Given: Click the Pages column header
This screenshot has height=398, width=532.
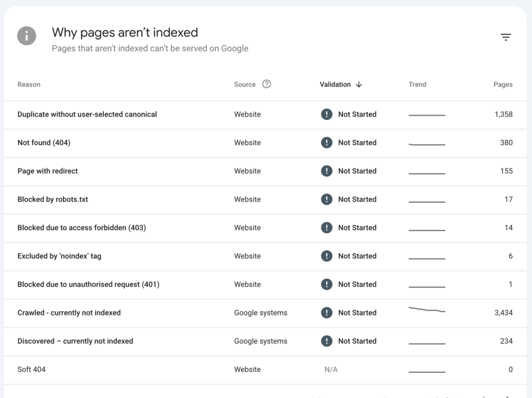Looking at the screenshot, I should point(502,85).
